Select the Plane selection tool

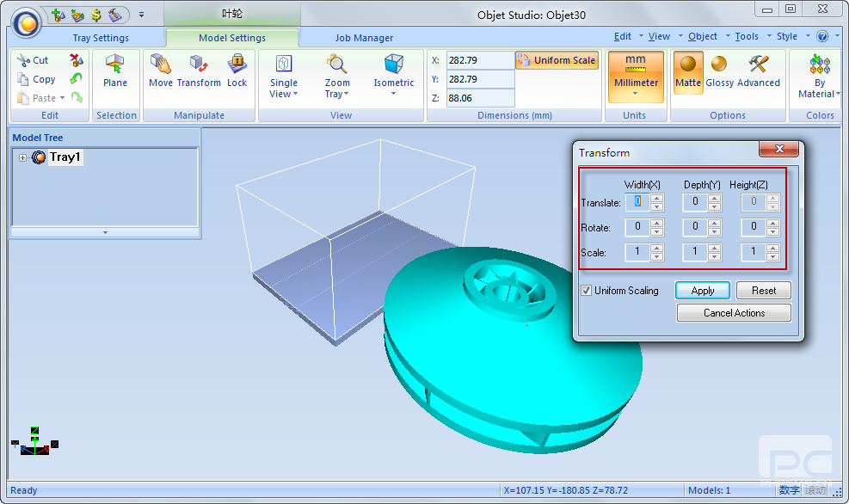(x=115, y=71)
